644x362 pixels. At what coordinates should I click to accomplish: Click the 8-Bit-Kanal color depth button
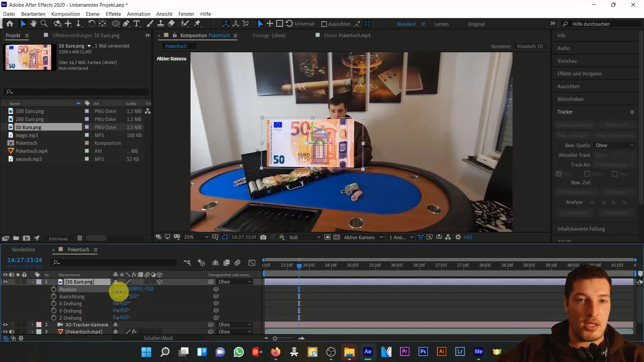[x=58, y=239]
